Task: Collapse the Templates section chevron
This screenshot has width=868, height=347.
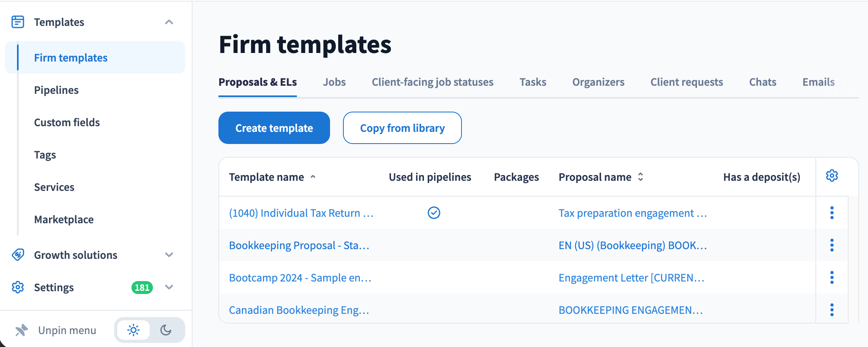Action: coord(169,22)
